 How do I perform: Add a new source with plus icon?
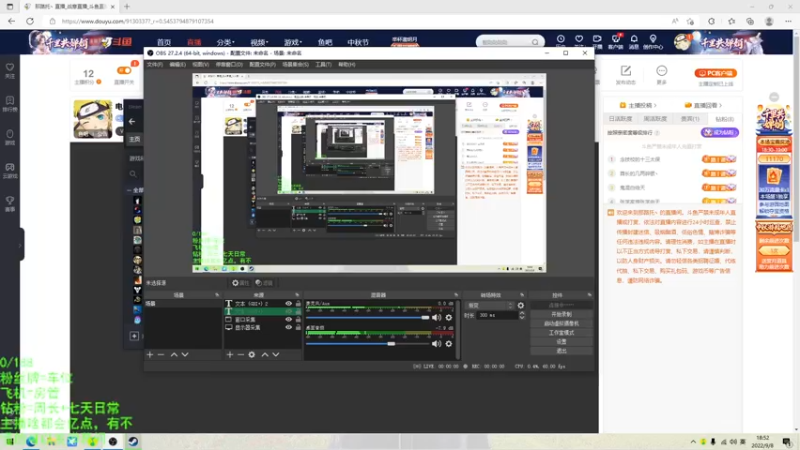[230, 355]
